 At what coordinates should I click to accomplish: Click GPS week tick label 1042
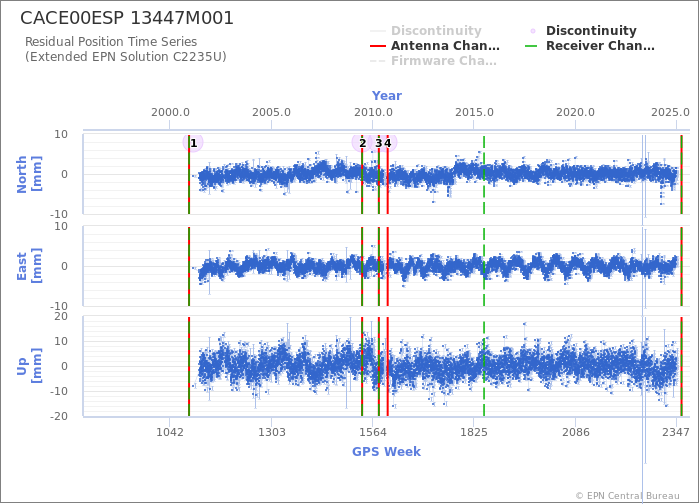point(170,432)
